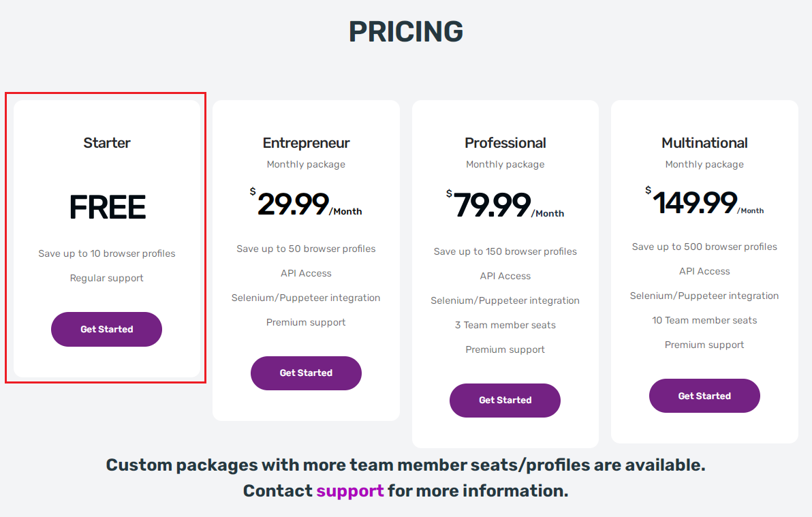Click "Regular support" on the Starter card

[x=107, y=278]
